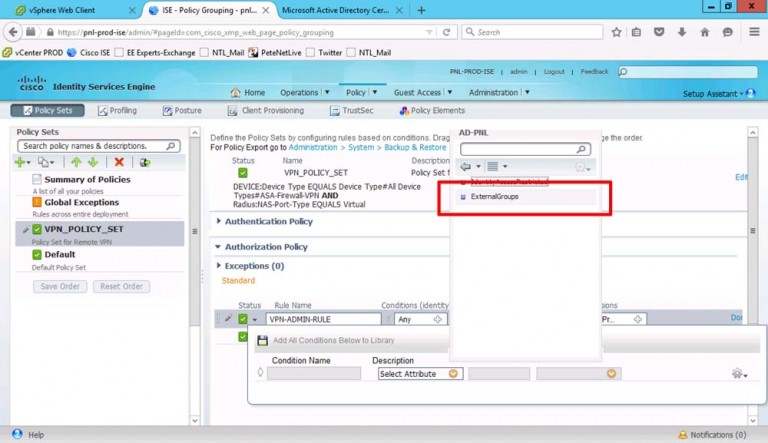768x443 pixels.
Task: Switch to the Posture tab
Action: click(182, 110)
